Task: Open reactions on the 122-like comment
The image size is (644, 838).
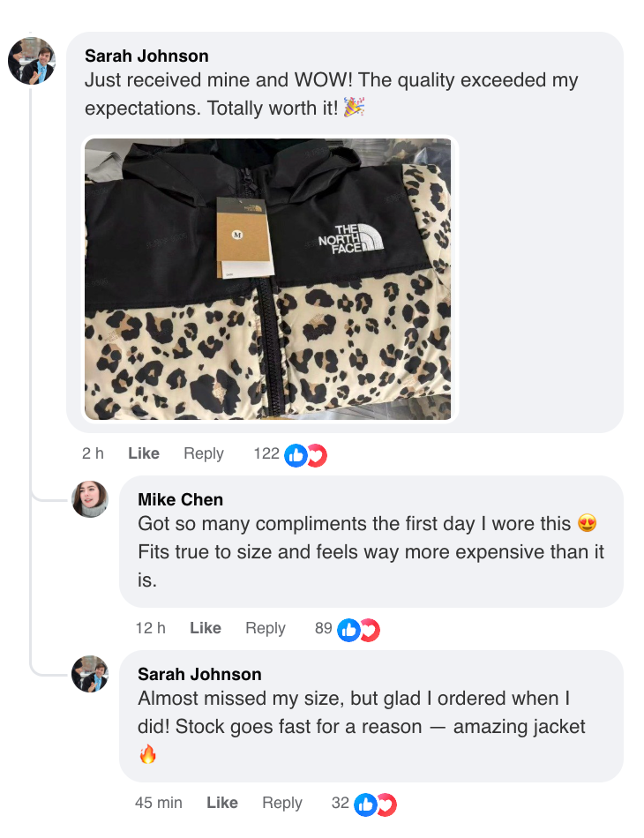Action: point(305,454)
